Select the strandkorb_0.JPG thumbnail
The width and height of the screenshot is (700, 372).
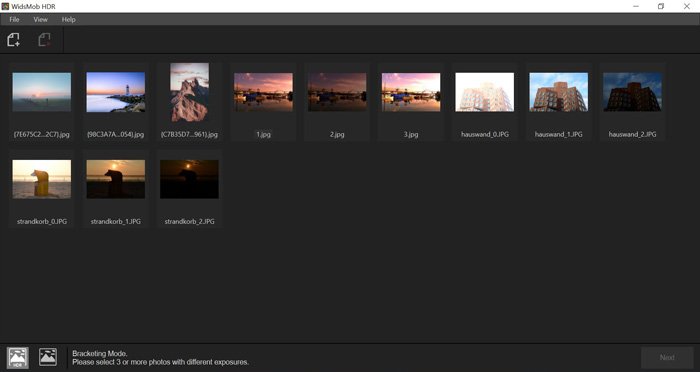tap(42, 179)
